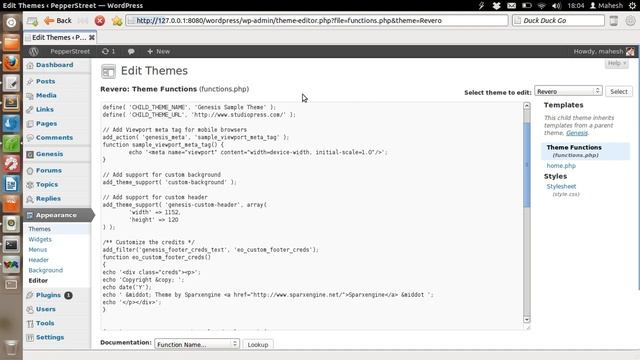Open the Appearance menu
Viewport: 640px width, 360px height.
click(x=57, y=215)
